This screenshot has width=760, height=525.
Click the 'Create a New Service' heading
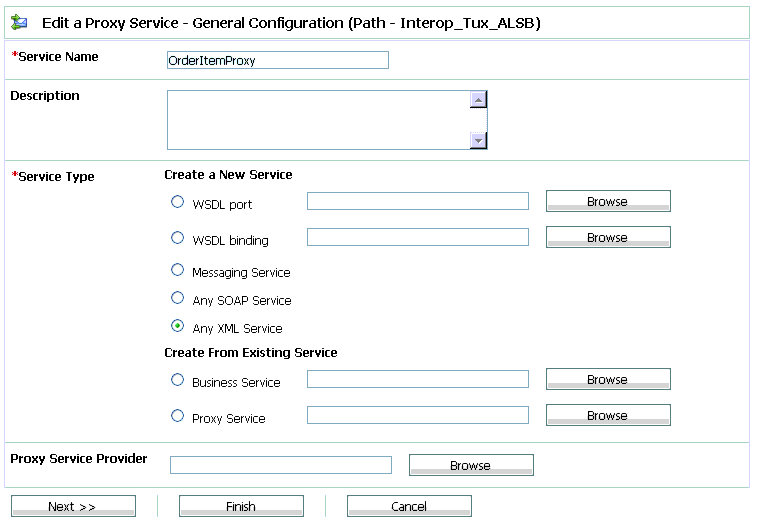click(x=228, y=175)
